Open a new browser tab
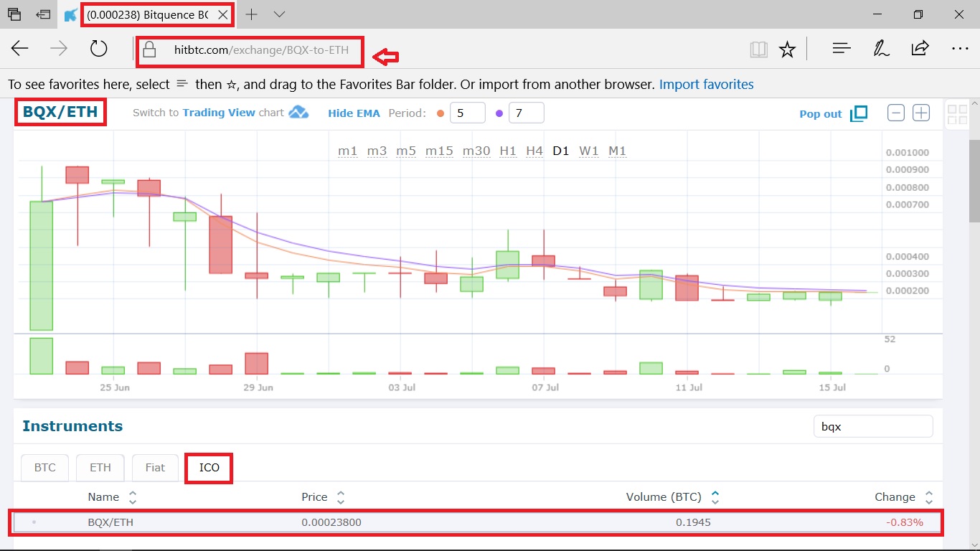 click(x=251, y=14)
